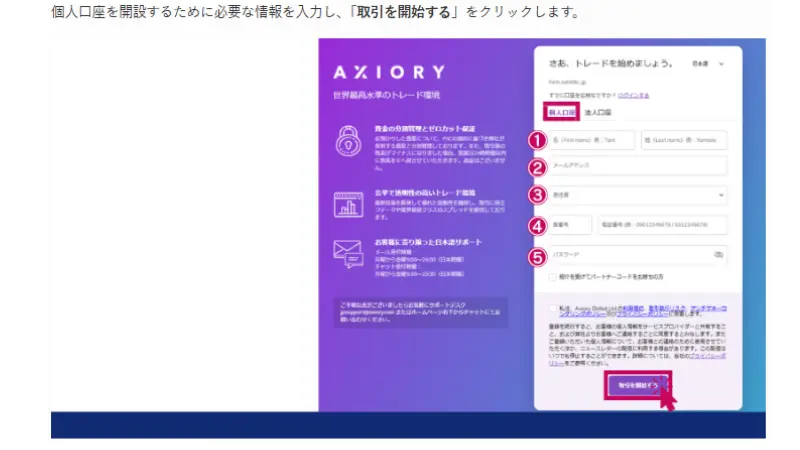Select the 個人口座 tab
This screenshot has height=450, width=800.
(561, 112)
